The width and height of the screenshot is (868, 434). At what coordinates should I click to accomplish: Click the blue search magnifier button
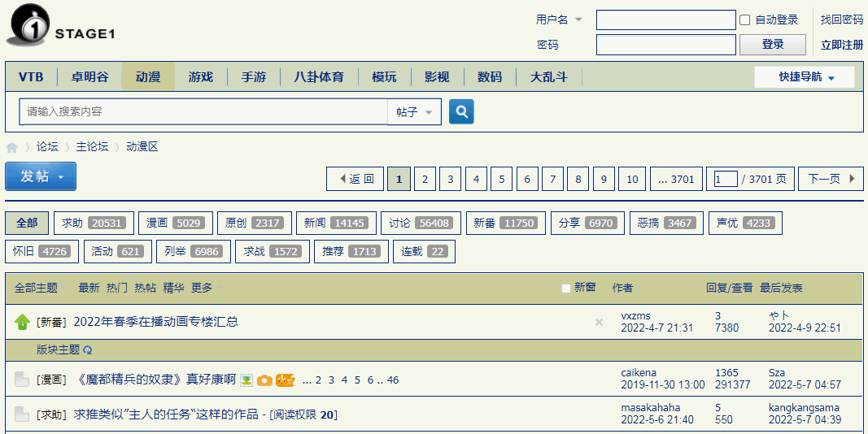(461, 111)
